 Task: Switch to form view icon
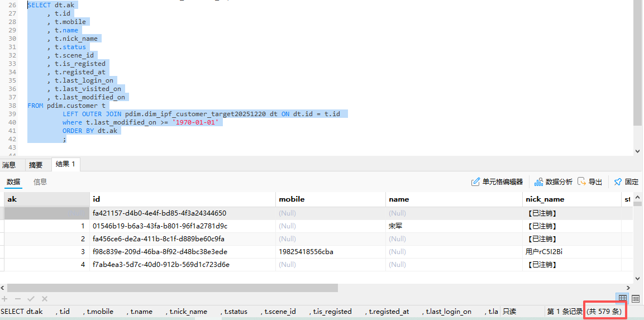click(x=636, y=299)
